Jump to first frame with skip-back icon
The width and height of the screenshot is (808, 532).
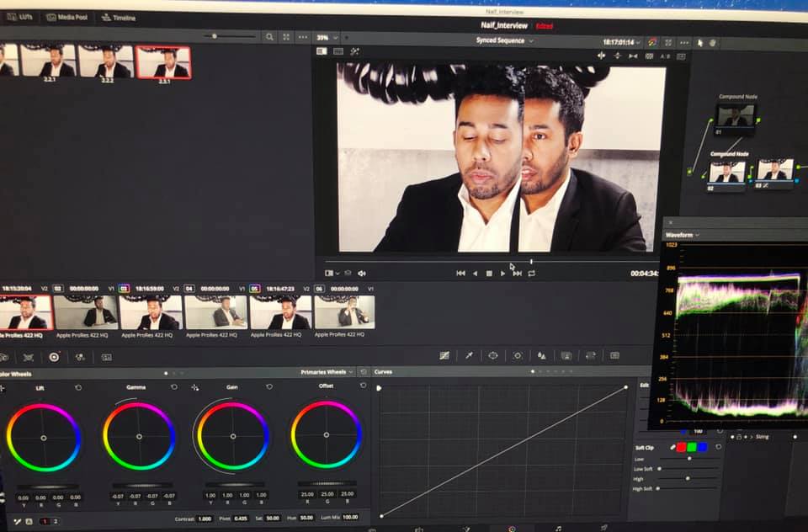click(x=460, y=273)
